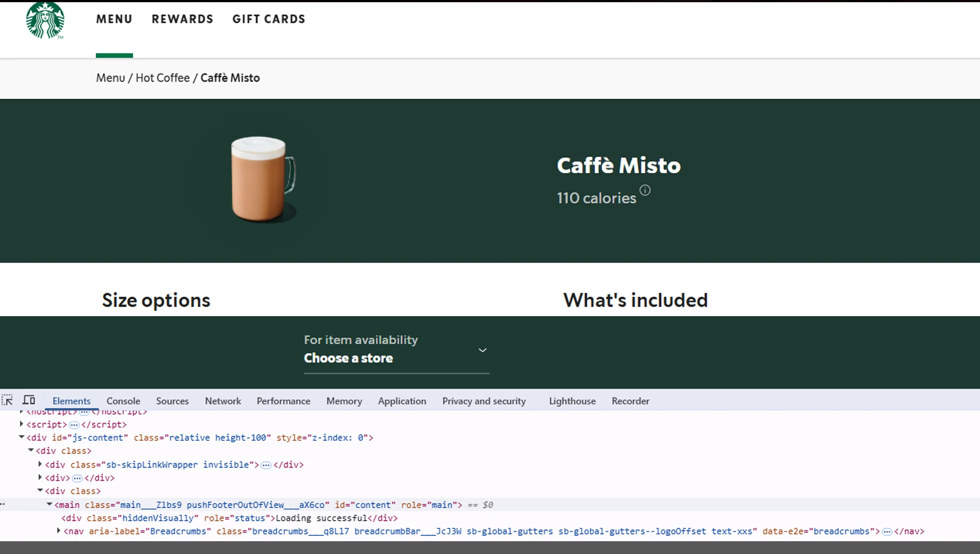
Task: Click ellipsis inside the Breadcrumbs nav element
Action: [887, 532]
